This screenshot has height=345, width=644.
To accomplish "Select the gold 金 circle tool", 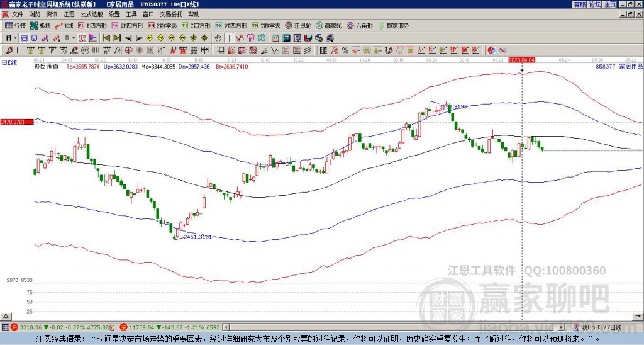I will [367, 50].
